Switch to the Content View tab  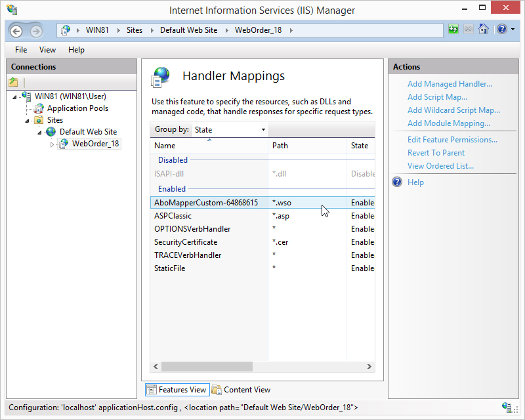(241, 390)
